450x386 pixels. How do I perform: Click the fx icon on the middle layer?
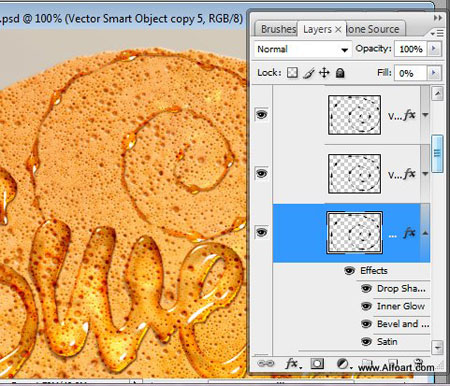pyautogui.click(x=410, y=174)
